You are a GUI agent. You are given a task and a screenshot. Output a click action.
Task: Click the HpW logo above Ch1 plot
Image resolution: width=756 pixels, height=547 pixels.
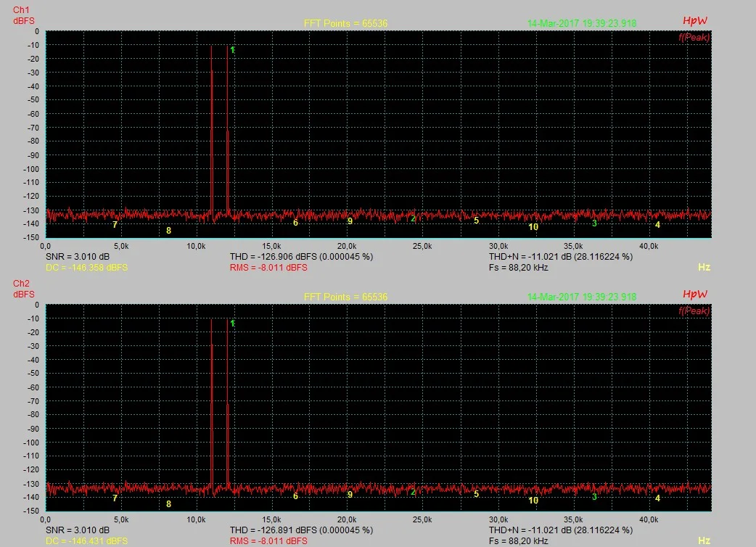(695, 20)
